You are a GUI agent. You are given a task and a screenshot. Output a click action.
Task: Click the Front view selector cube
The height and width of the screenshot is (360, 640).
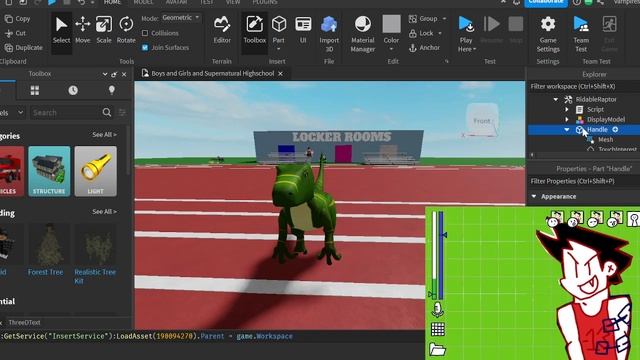[482, 120]
